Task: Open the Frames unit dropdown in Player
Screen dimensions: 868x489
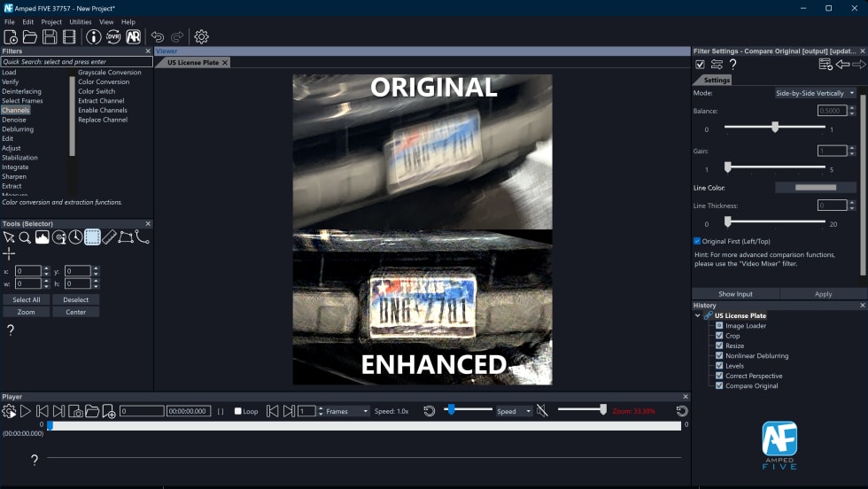Action: pos(346,411)
